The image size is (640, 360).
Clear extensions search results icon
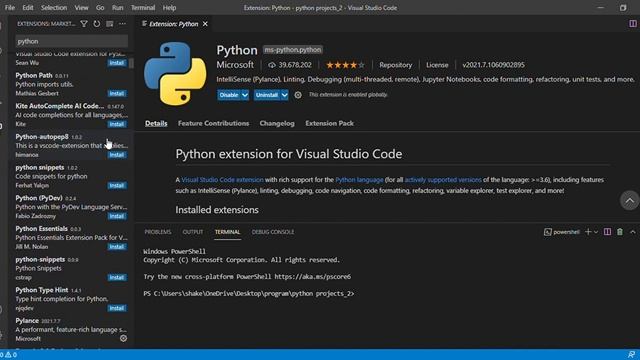pos(110,24)
